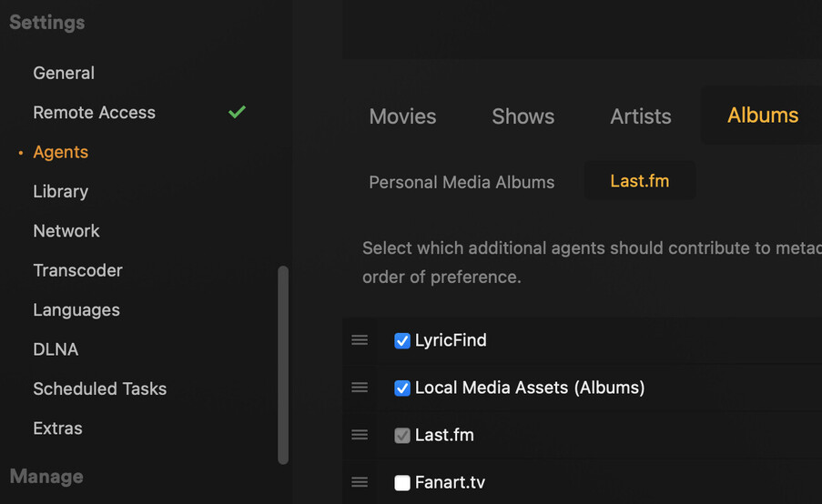
Task: Click the sidebar vertical scrollbar
Action: [283, 364]
